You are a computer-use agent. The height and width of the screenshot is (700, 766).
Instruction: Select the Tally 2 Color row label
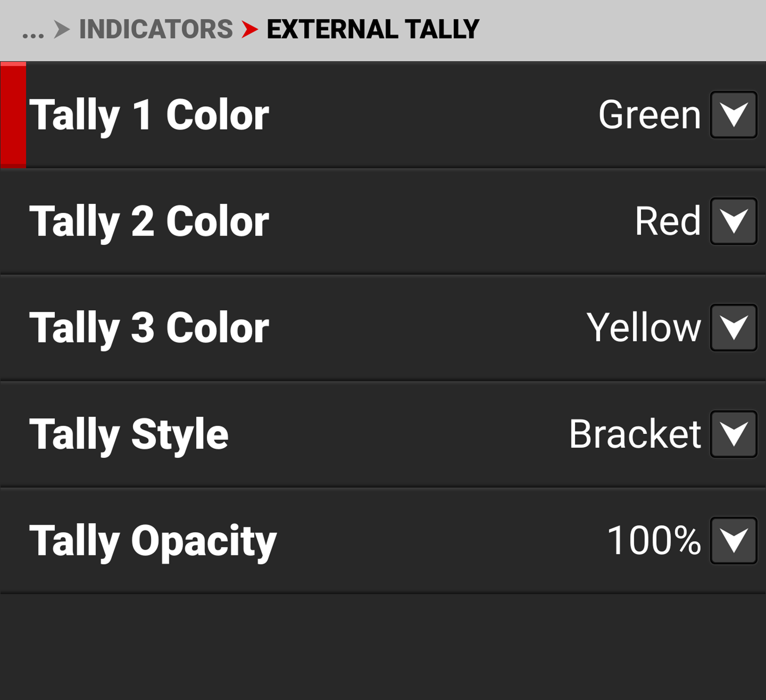coord(149,222)
